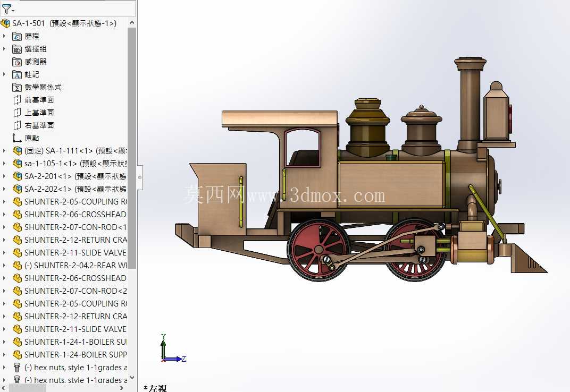Click the SHUNTER-1-24-1-BOILER part icon
This screenshot has width=570, height=392.
point(17,342)
